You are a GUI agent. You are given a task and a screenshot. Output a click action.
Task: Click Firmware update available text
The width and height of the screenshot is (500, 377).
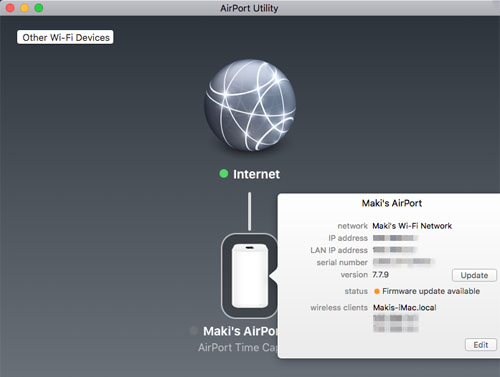(x=431, y=291)
